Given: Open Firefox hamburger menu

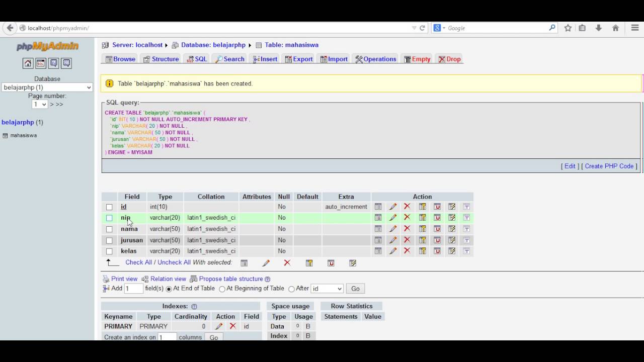Looking at the screenshot, I should coord(635,28).
